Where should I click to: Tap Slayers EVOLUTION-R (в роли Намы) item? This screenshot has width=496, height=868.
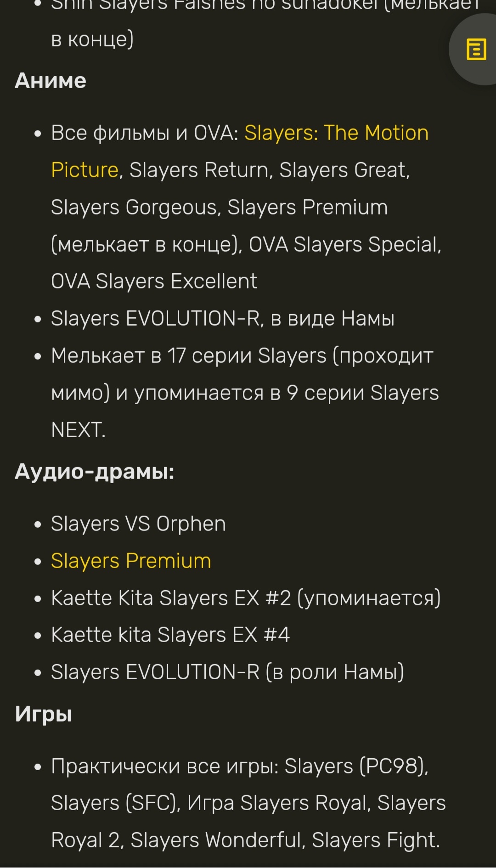pyautogui.click(x=227, y=672)
